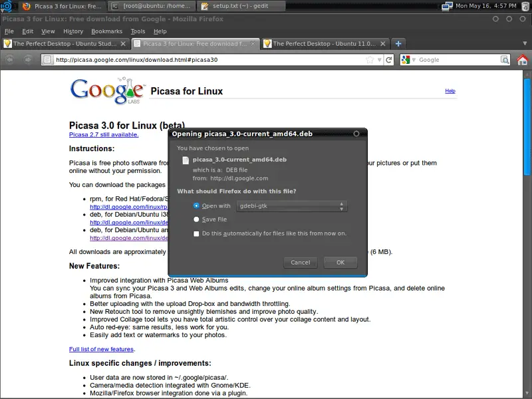Switch to root@ubuntu terminal in taskbar
The height and width of the screenshot is (399, 532).
pos(152,6)
